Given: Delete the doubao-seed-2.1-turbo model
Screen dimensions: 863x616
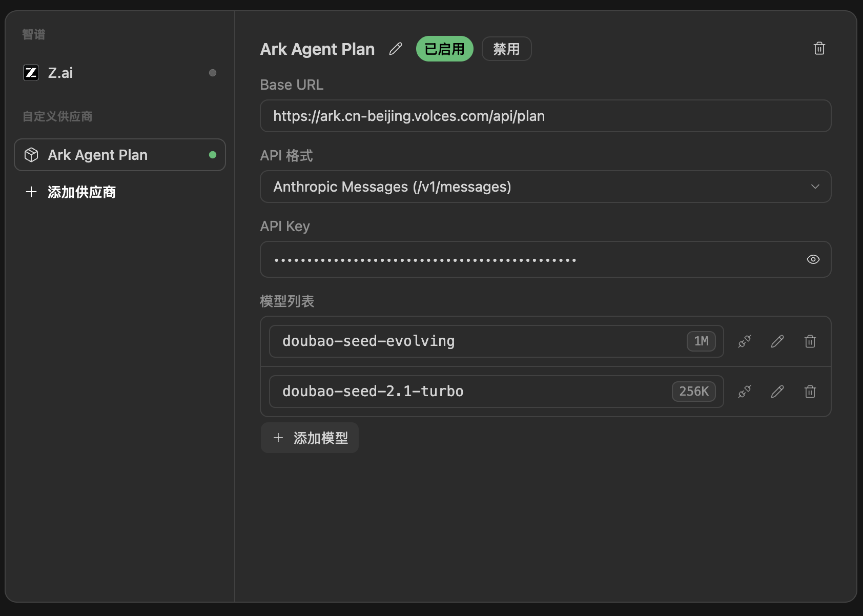Looking at the screenshot, I should [810, 392].
